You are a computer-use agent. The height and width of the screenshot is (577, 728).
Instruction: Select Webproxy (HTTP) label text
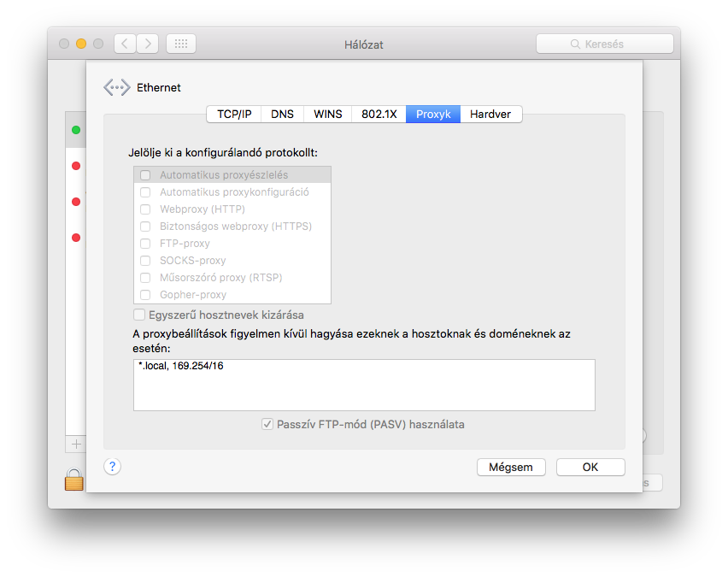[x=203, y=209]
